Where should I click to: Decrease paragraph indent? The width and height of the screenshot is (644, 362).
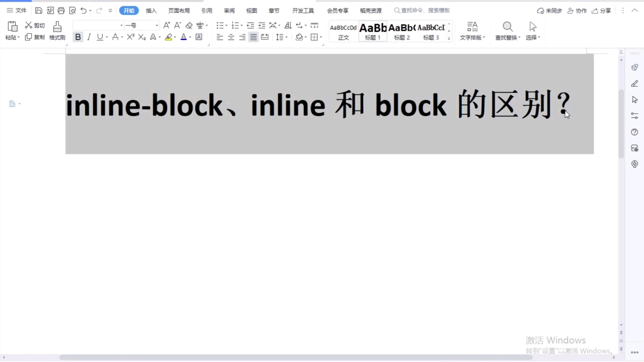click(250, 25)
